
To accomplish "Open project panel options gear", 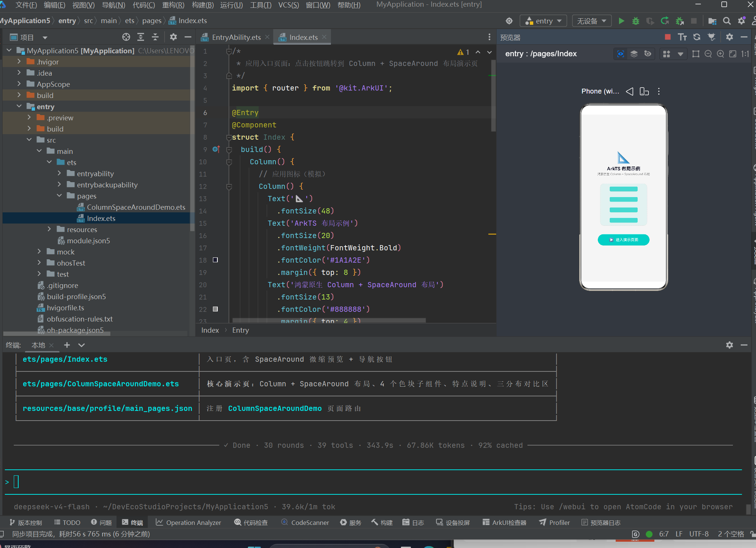I will point(173,37).
